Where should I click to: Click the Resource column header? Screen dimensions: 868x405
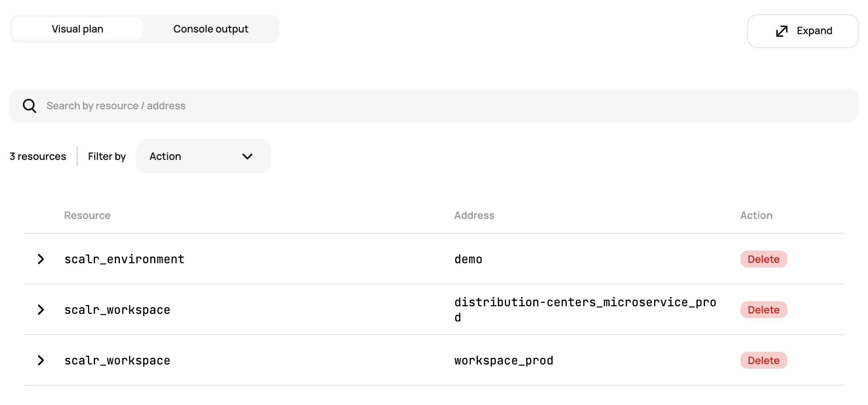(x=87, y=216)
